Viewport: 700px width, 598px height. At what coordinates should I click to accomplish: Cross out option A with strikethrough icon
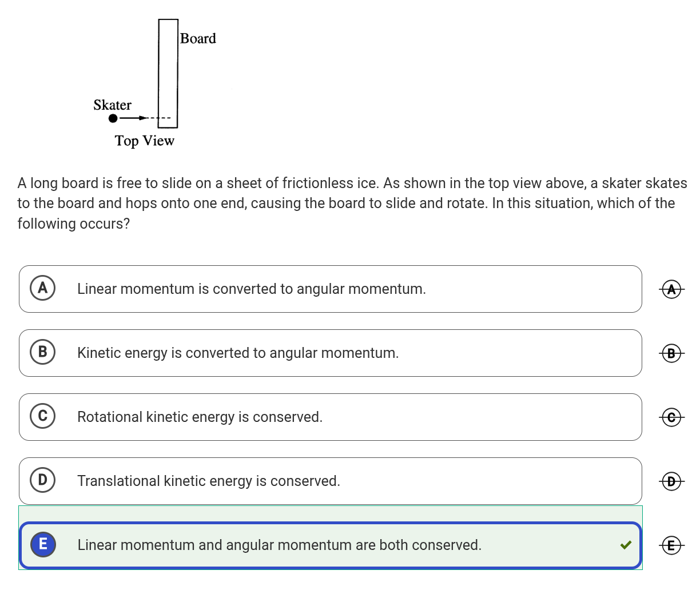pos(671,289)
